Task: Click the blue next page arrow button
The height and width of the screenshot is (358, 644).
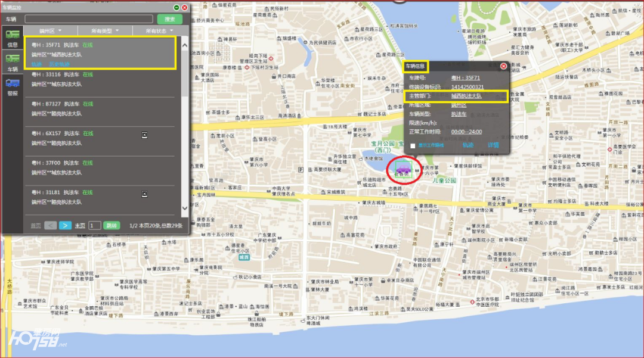Action: 65,226
